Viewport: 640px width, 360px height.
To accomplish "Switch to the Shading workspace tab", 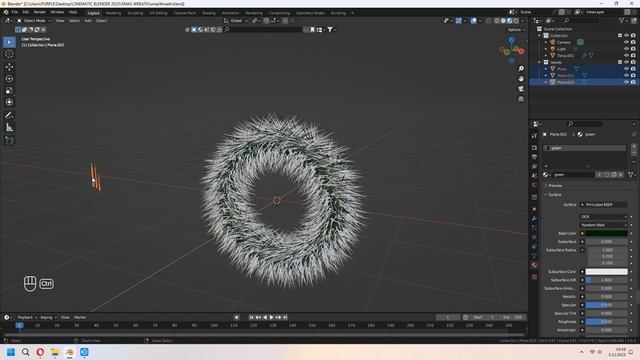I will [209, 13].
